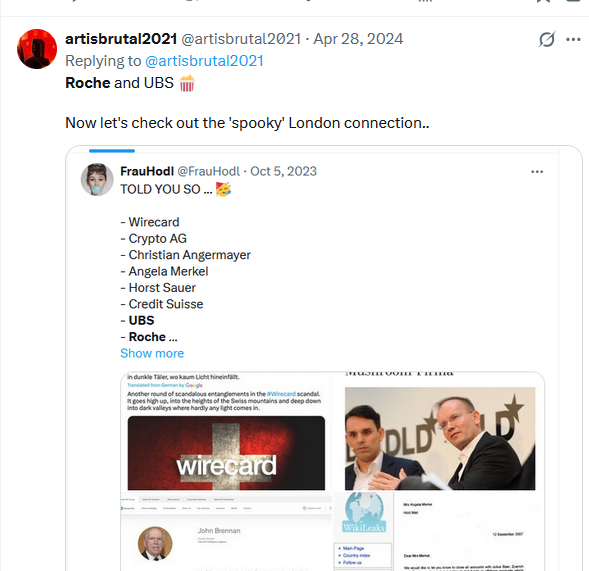Click the popcorn emoji after UBS

[x=187, y=83]
